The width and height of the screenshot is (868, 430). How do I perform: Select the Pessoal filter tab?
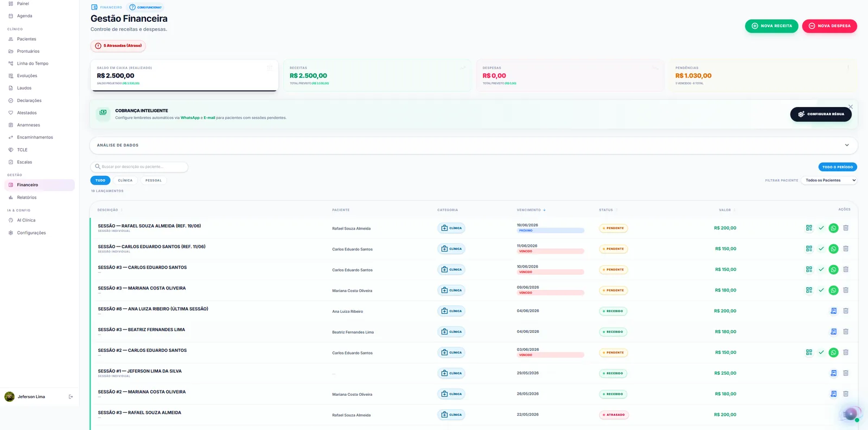[x=154, y=180]
